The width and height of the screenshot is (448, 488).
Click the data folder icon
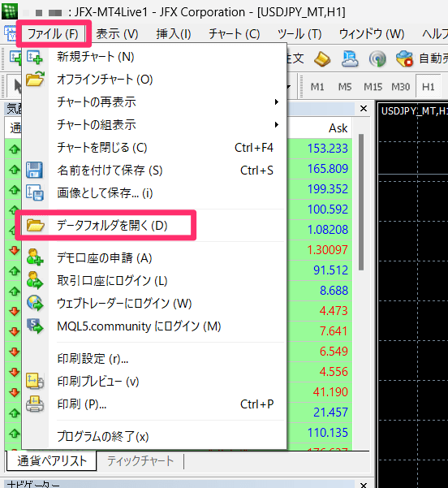pos(35,225)
